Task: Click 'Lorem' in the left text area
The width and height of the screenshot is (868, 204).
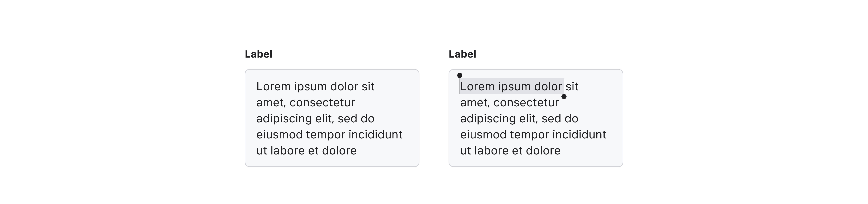Action: pyautogui.click(x=273, y=87)
